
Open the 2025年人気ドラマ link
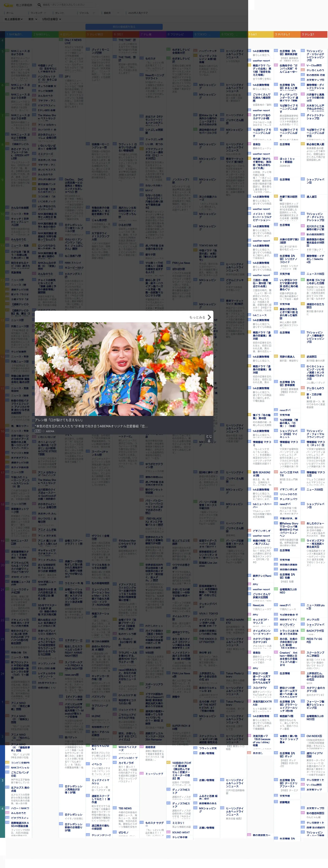coord(138,13)
